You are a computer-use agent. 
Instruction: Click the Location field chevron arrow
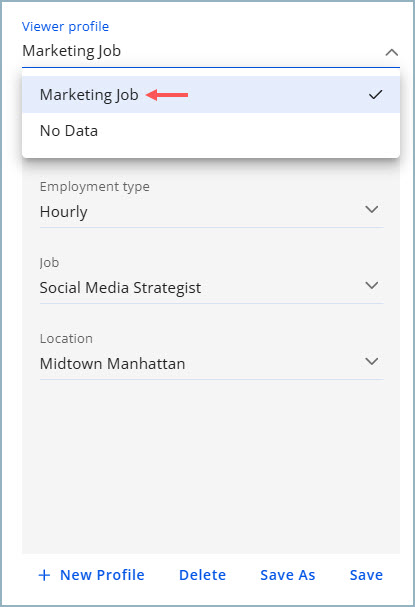tap(372, 361)
